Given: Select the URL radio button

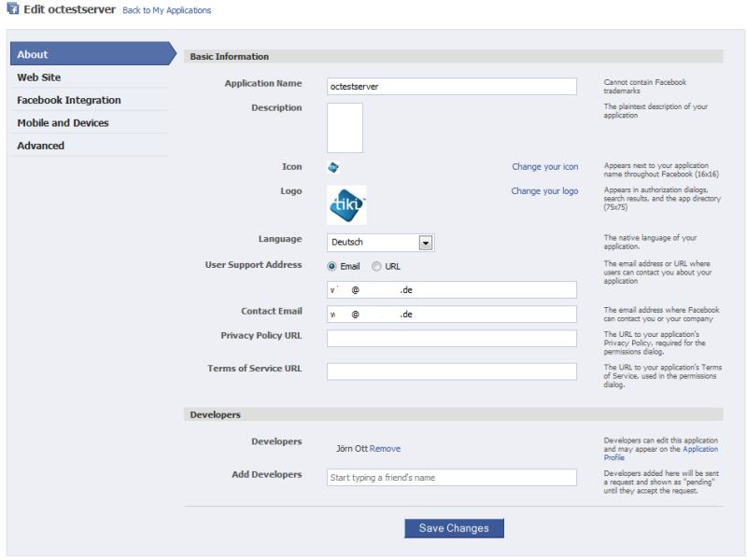Looking at the screenshot, I should tap(376, 266).
